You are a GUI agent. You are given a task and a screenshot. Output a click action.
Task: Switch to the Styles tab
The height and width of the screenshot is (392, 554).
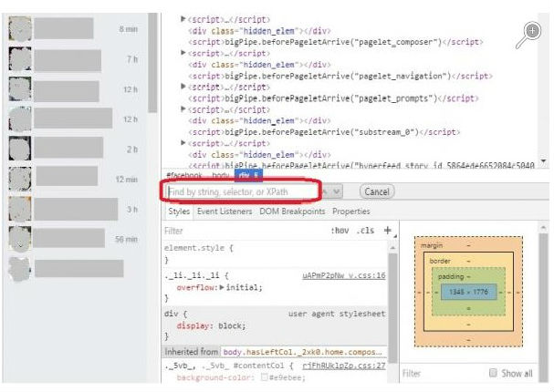(x=179, y=211)
